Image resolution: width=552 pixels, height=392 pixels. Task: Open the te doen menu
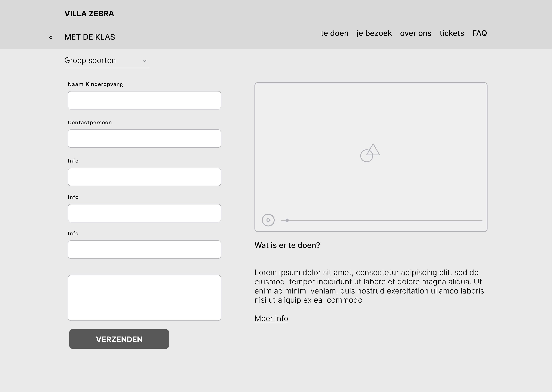(335, 33)
